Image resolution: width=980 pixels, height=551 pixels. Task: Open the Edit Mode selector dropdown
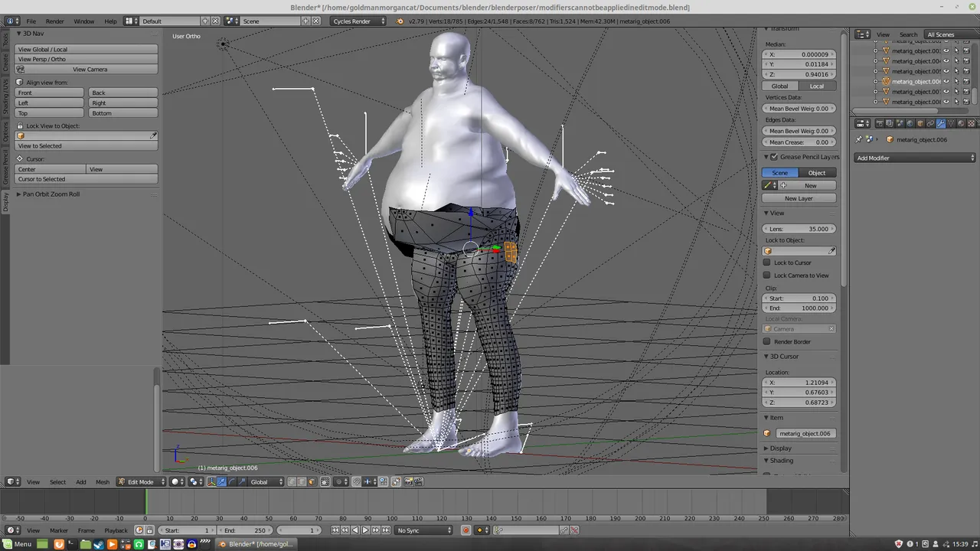point(141,481)
